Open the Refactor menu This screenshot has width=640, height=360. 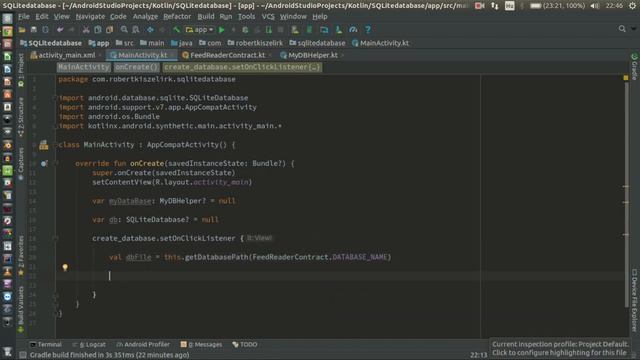click(x=177, y=17)
